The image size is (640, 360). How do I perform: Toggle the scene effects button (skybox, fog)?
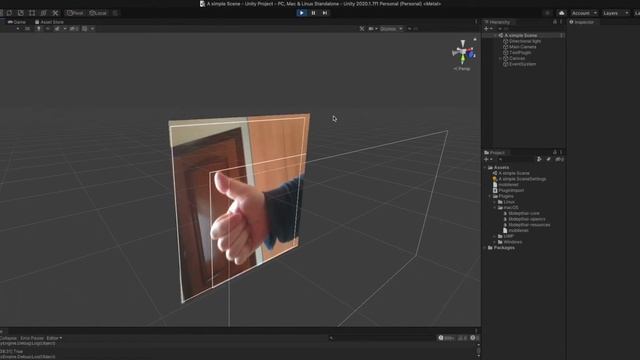point(58,29)
